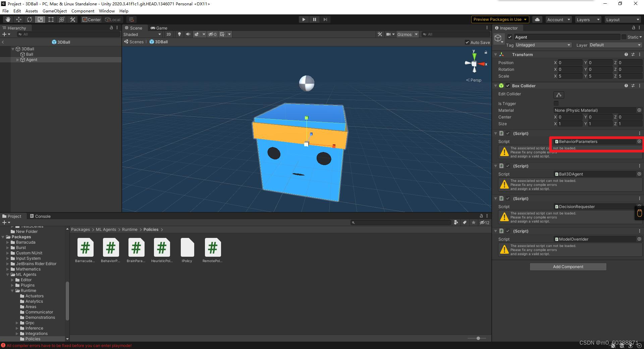Image resolution: width=644 pixels, height=349 pixels.
Task: Toggle the Auto Save checkbox
Action: pyautogui.click(x=467, y=42)
